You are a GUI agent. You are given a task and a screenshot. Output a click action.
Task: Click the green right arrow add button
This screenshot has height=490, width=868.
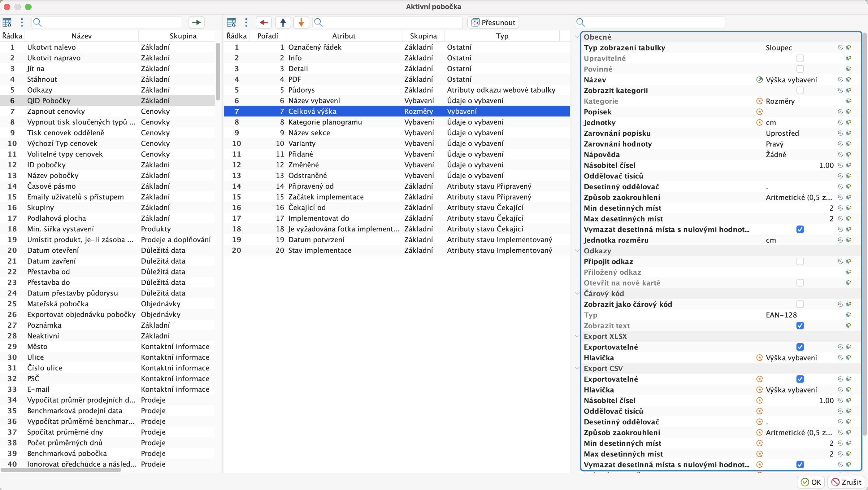196,23
